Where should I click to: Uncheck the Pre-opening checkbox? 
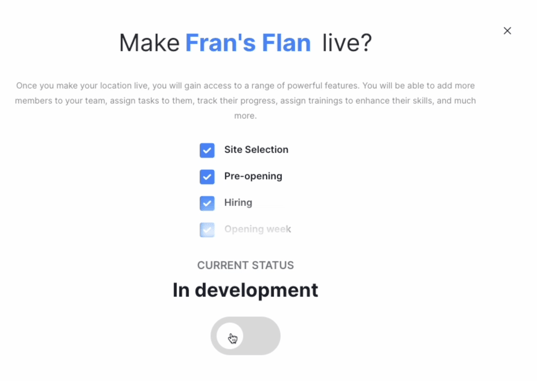pos(207,177)
